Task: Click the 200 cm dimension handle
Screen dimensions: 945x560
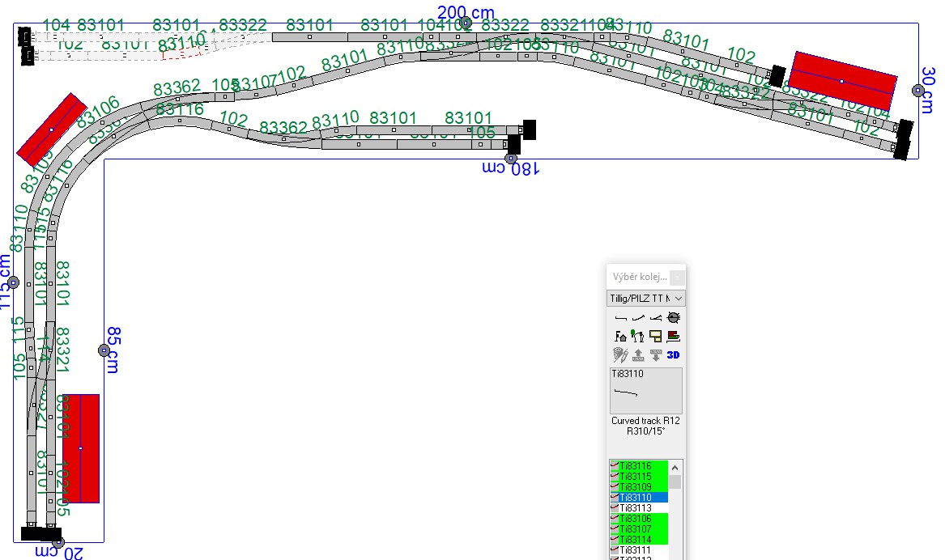Action: [466, 23]
